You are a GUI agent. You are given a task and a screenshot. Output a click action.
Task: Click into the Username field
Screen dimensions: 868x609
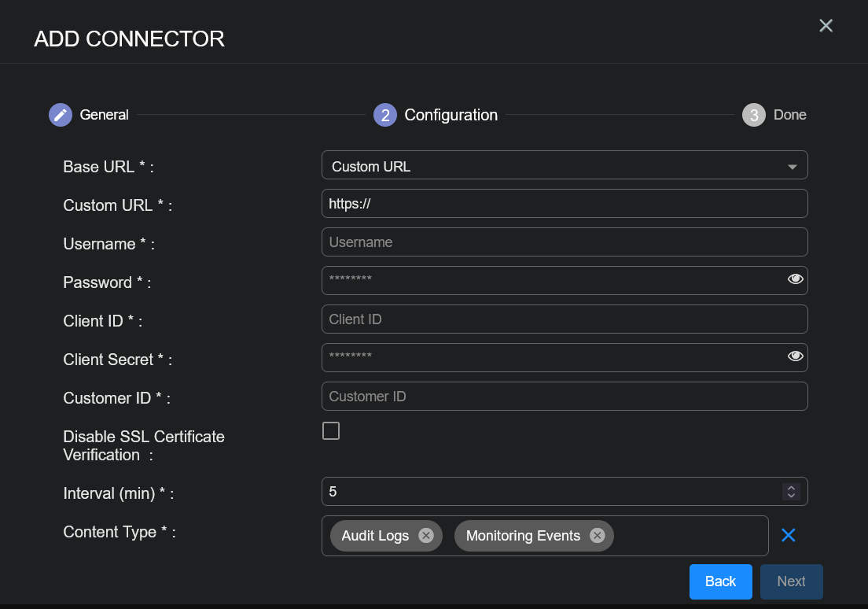click(x=564, y=242)
